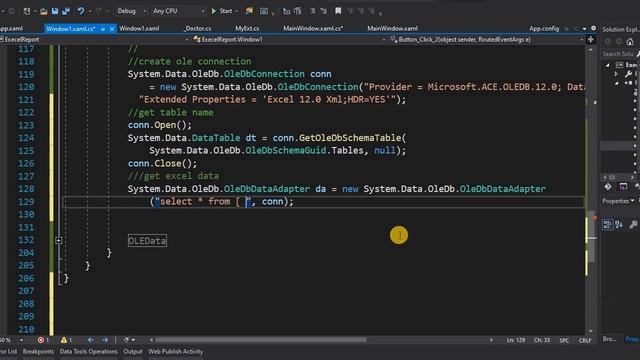Open the ExecelReport project dropdown
This screenshot has width=640, height=360.
(x=95, y=40)
